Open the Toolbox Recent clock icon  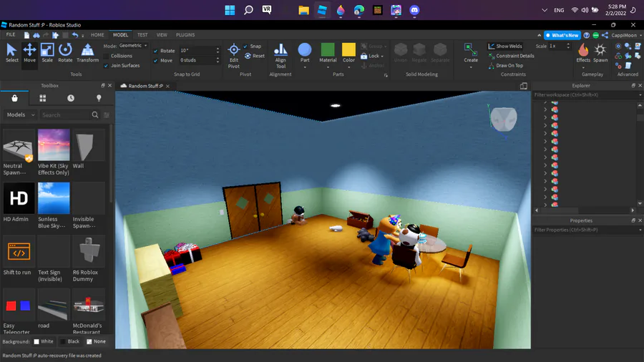(71, 98)
